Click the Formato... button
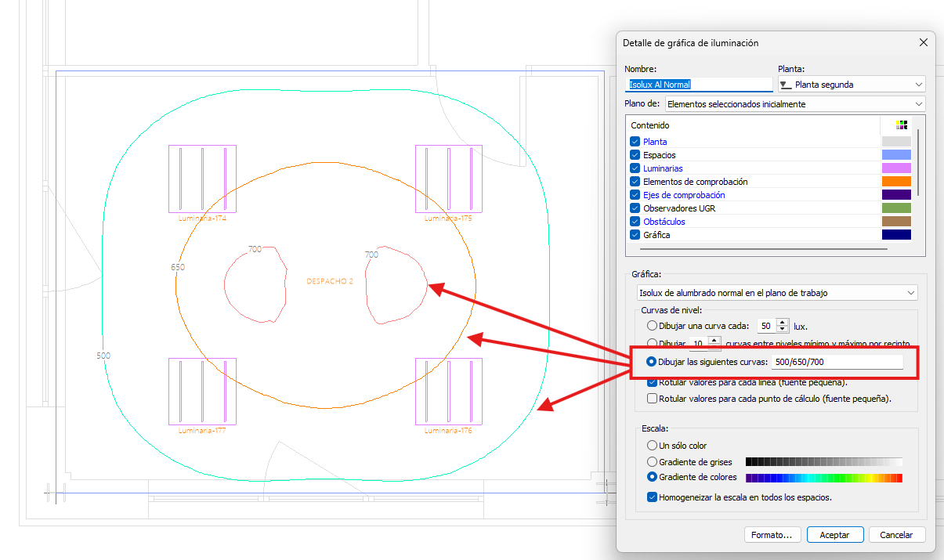This screenshot has width=944, height=560. pyautogui.click(x=772, y=535)
